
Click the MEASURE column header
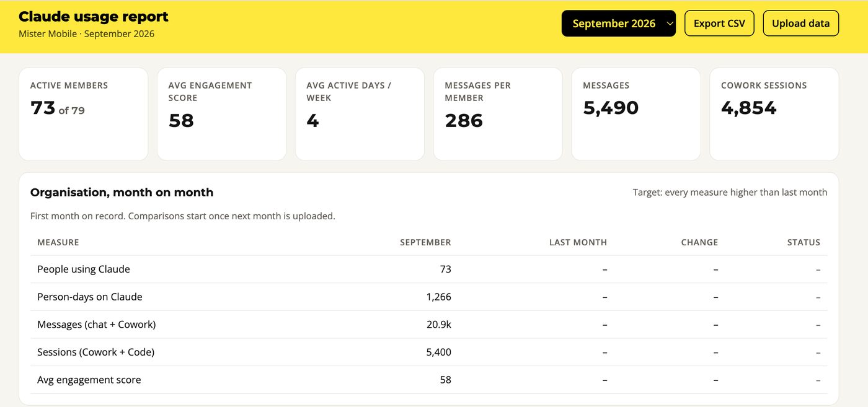point(58,242)
